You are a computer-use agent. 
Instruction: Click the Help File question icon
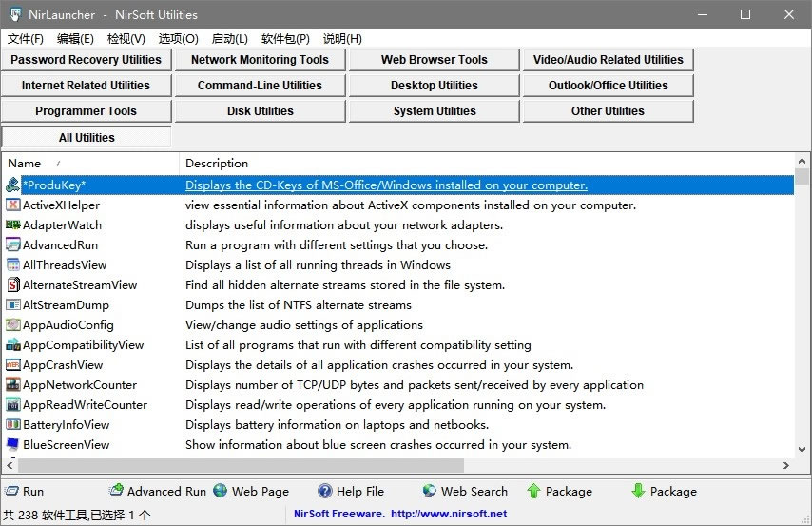pyautogui.click(x=324, y=490)
